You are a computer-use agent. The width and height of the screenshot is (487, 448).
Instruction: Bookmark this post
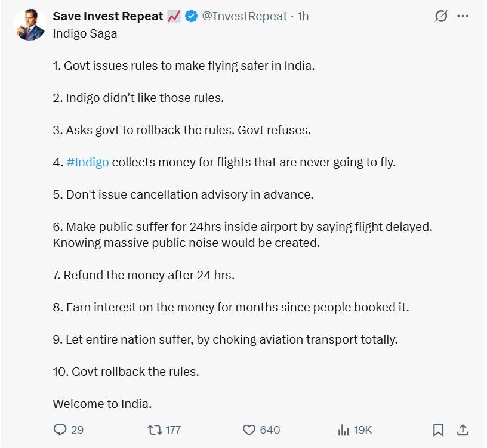(438, 430)
